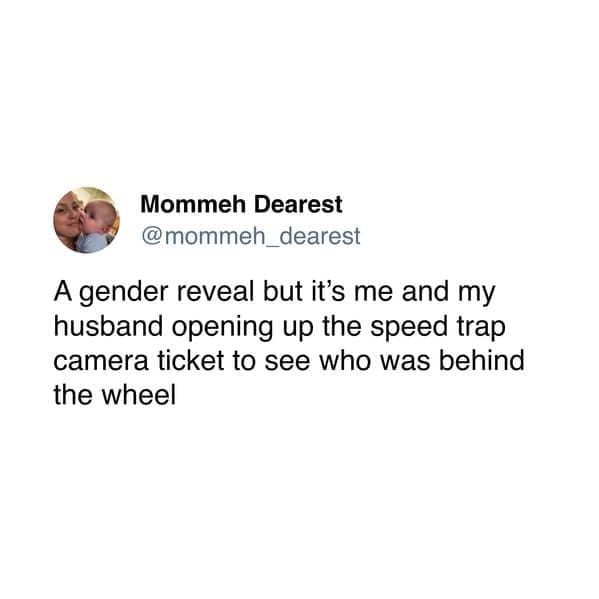The image size is (599, 599).
Task: Click the @ symbol in the handle
Action: click(152, 237)
